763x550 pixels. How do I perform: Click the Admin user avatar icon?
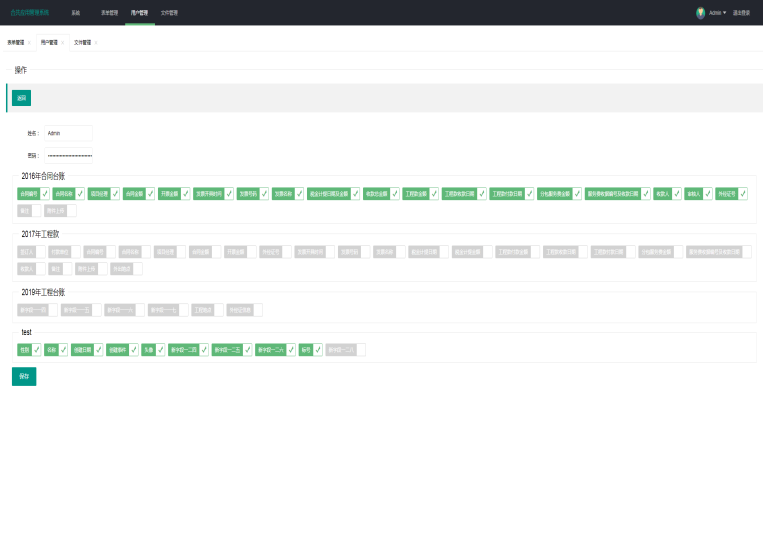coord(700,13)
